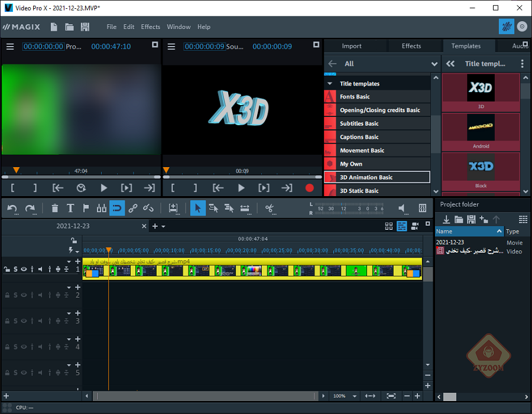
Task: Click the program monitor timecode field
Action: (43, 47)
